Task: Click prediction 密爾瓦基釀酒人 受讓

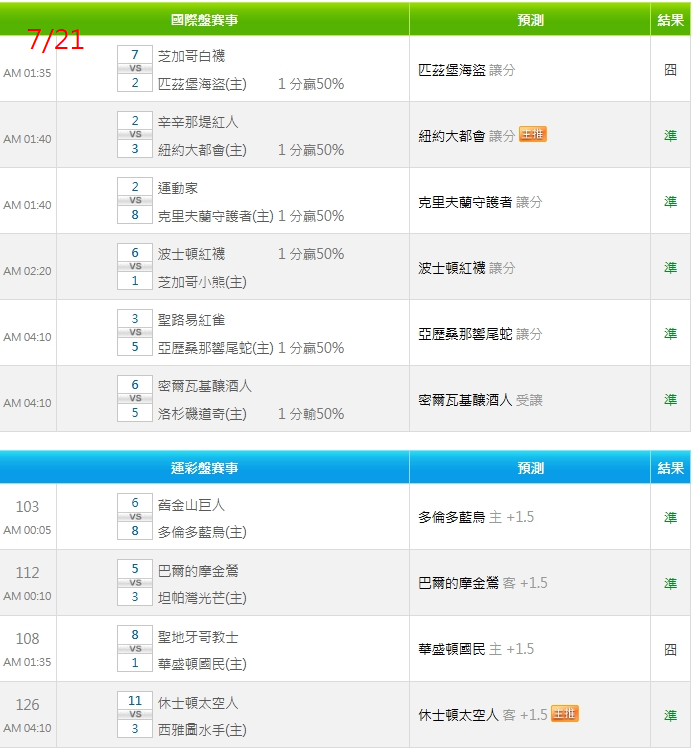Action: coord(480,400)
